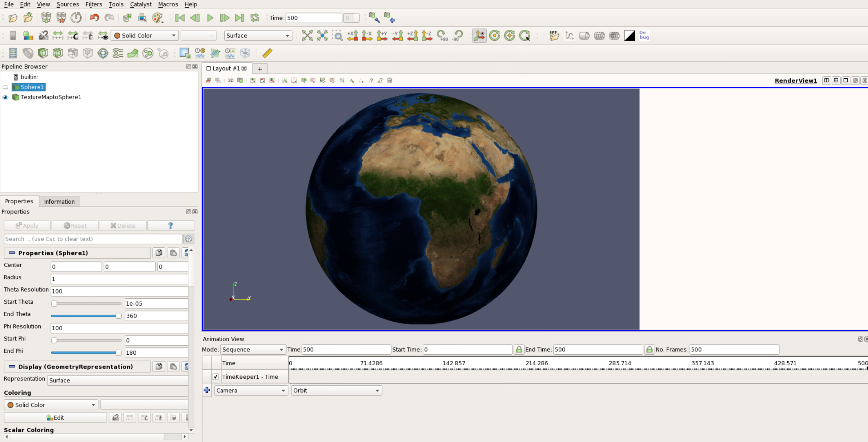Open the Camera track dropdown
This screenshot has width=868, height=442.
250,391
